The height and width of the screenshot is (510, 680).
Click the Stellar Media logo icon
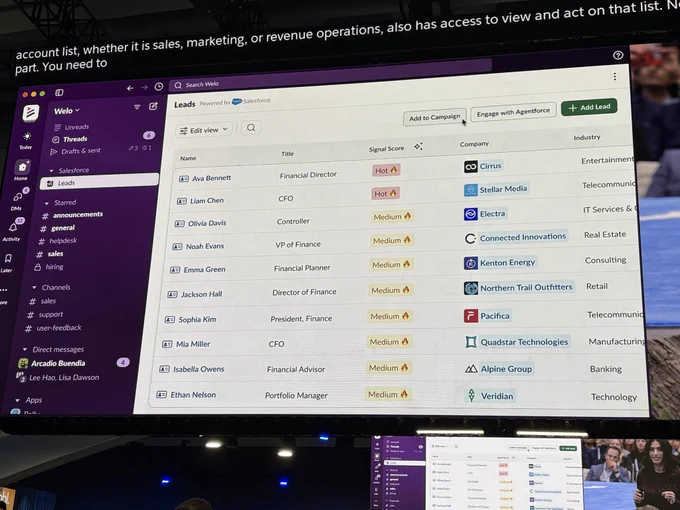coord(471,190)
